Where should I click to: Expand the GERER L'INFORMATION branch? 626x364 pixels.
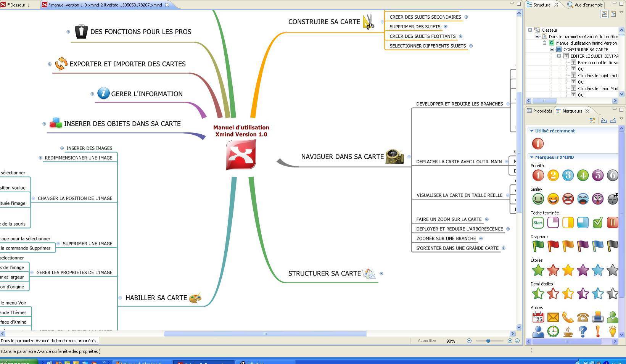coord(92,94)
